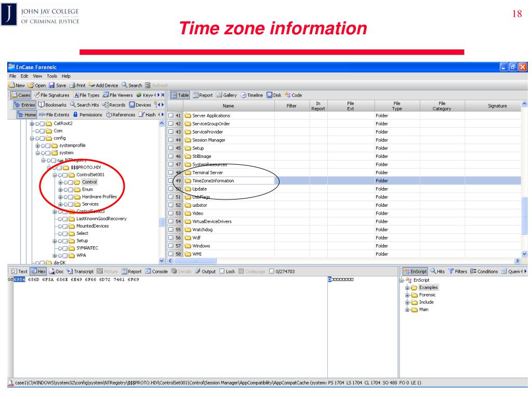Image resolution: width=532 pixels, height=399 pixels.
Task: Open the Hits tab in right pane
Action: point(437,271)
